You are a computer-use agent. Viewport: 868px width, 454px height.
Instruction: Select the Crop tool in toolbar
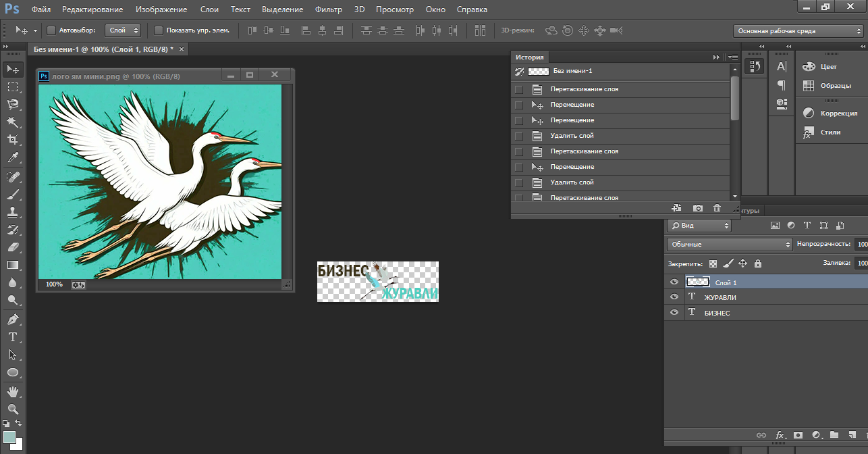tap(12, 140)
